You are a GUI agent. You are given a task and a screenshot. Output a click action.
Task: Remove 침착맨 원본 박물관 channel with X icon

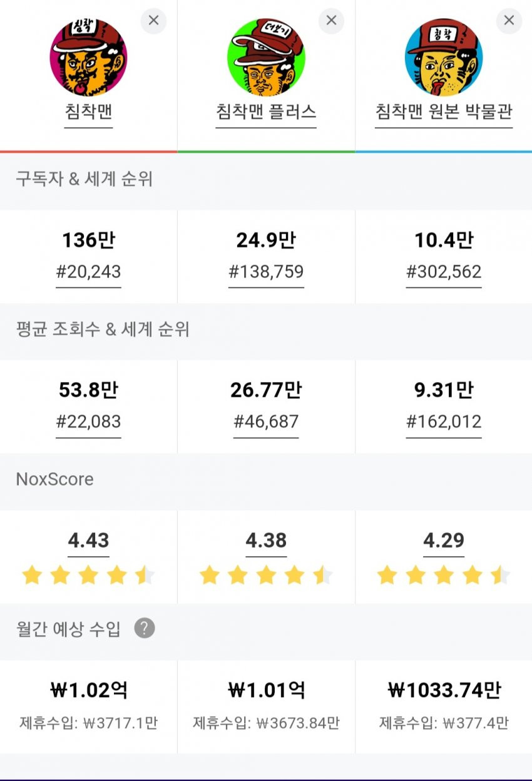tap(509, 21)
